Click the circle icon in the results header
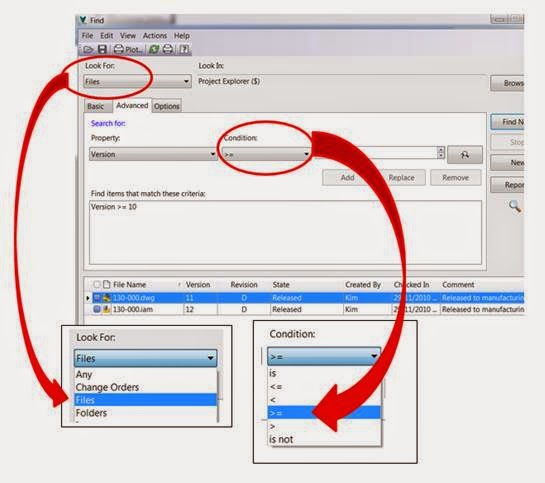Screen dimensions: 545x483 97,285
